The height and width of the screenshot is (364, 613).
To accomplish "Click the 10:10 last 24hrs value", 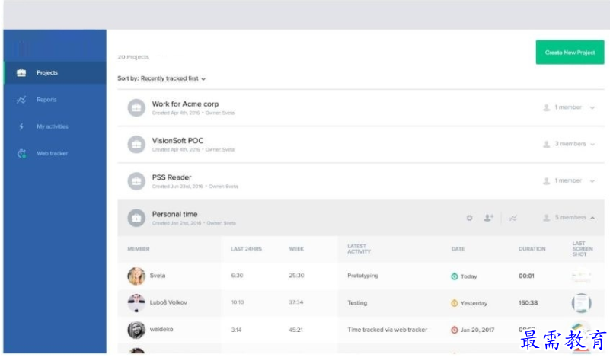I will [238, 302].
